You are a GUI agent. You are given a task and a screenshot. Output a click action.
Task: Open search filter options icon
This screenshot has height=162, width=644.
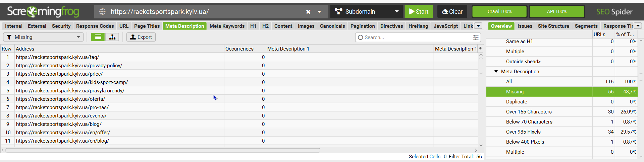click(476, 37)
